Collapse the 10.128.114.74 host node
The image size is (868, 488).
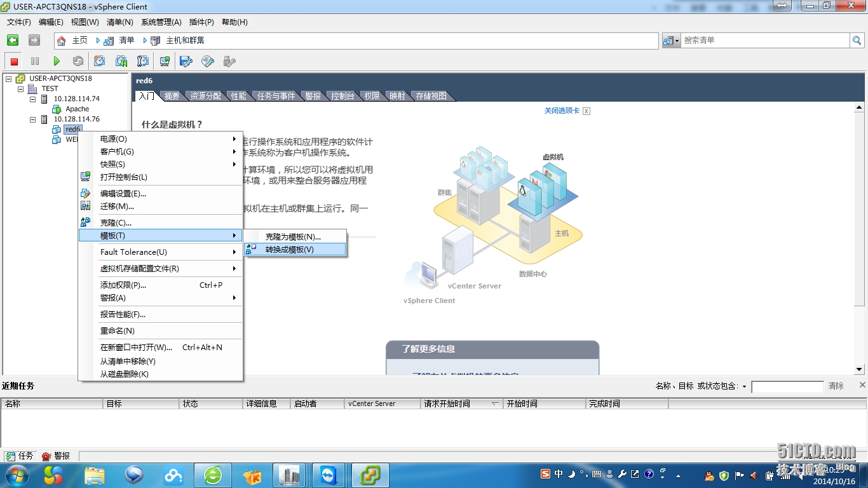33,98
